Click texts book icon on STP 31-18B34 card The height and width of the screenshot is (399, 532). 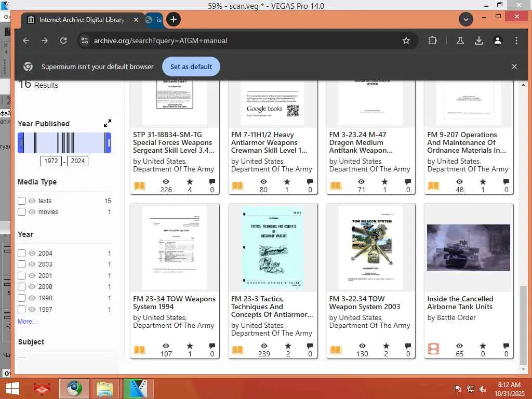tap(139, 185)
